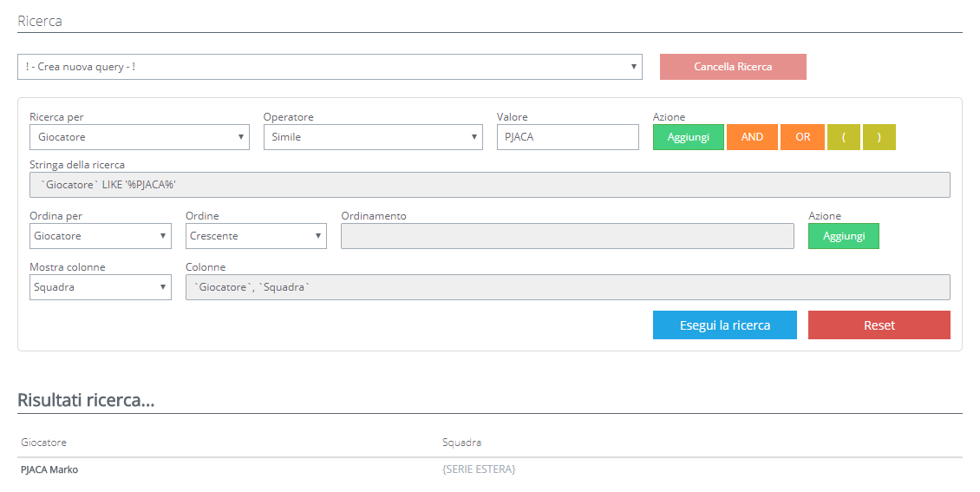Click the Cancella Ricerca button

(733, 67)
